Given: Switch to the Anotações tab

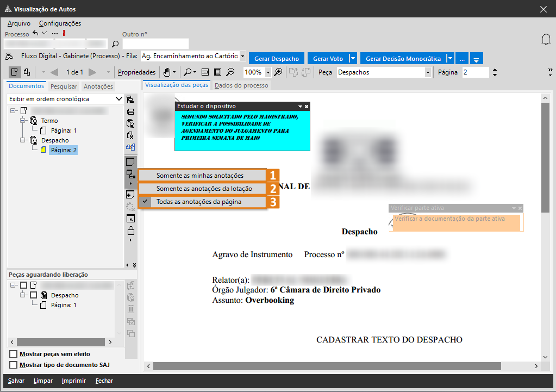Looking at the screenshot, I should [98, 86].
